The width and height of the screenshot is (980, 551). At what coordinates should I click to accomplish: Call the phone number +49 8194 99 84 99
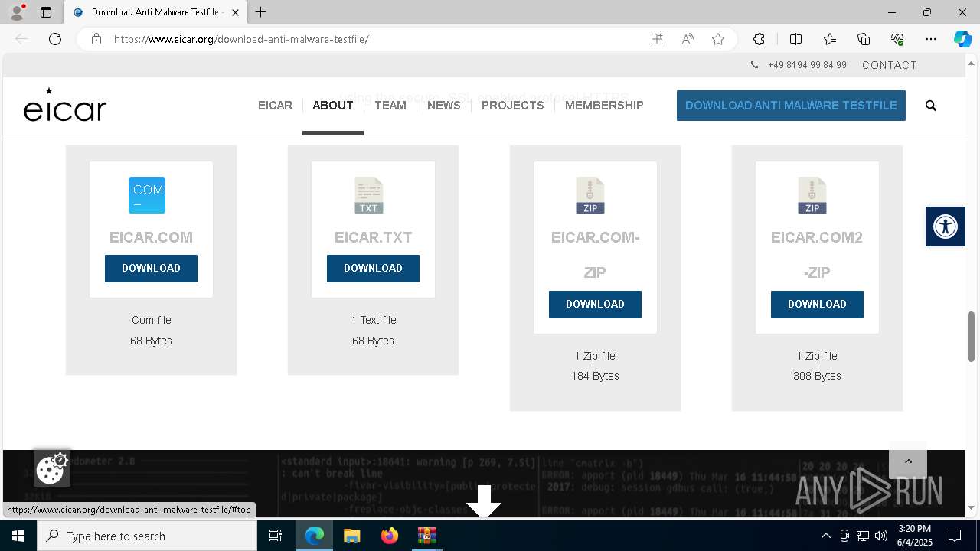pos(807,65)
